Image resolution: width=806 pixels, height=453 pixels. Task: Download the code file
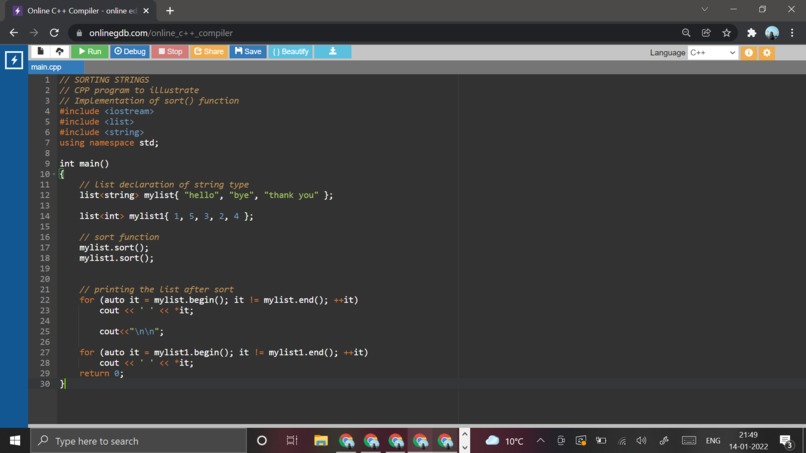[x=333, y=51]
